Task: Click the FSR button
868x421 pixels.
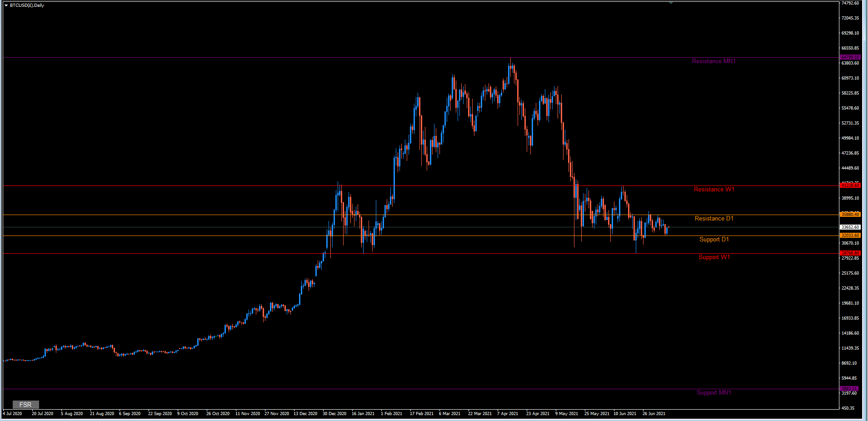Action: (25, 405)
